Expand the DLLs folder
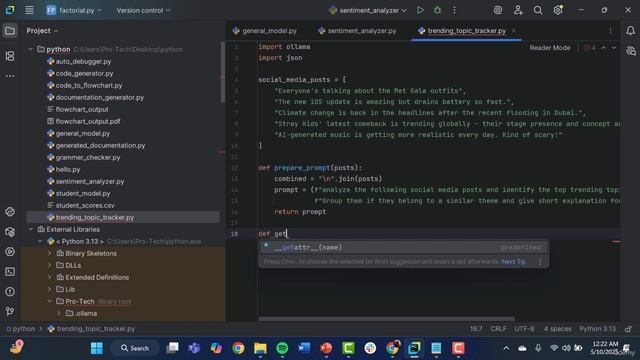The width and height of the screenshot is (640, 360). click(x=49, y=265)
